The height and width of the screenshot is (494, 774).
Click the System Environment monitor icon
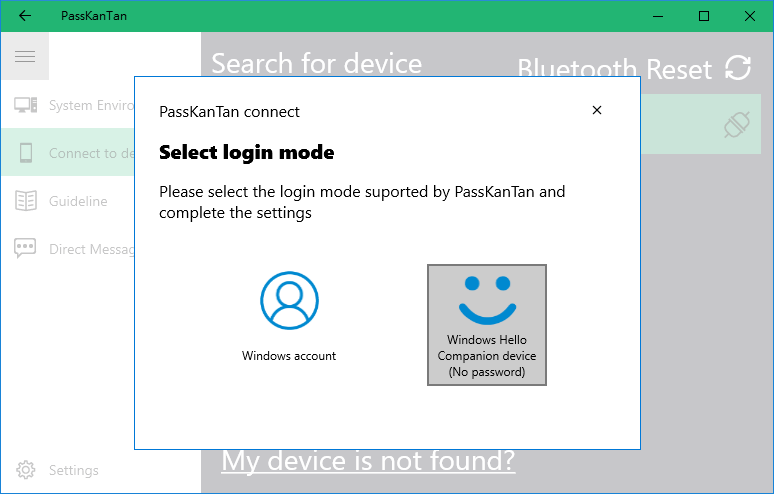point(26,105)
